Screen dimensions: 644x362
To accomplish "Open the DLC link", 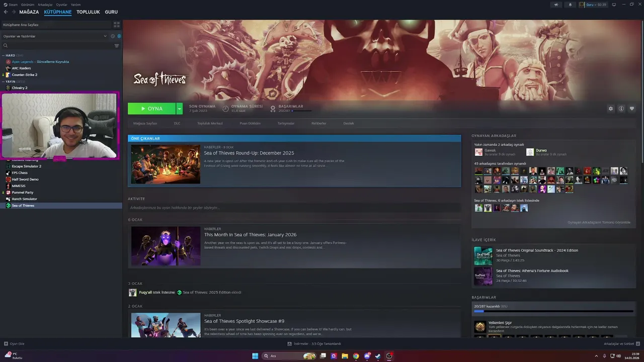I will [x=177, y=123].
